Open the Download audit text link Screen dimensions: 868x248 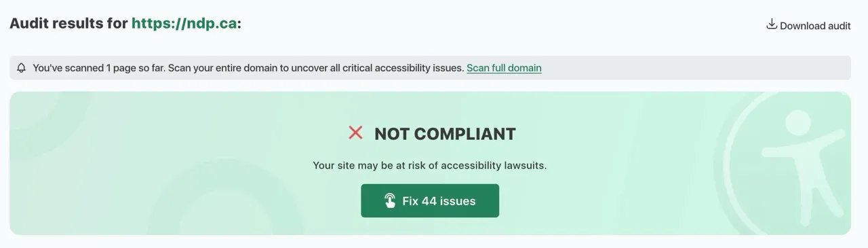pyautogui.click(x=815, y=26)
